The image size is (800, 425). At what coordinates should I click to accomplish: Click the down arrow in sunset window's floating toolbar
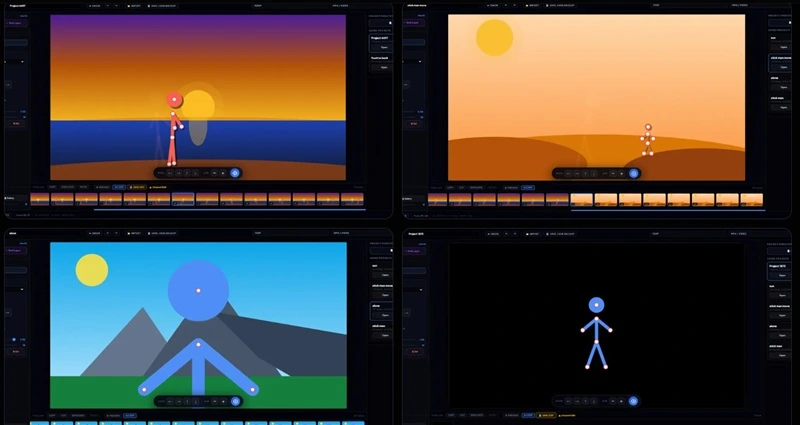click(x=195, y=173)
